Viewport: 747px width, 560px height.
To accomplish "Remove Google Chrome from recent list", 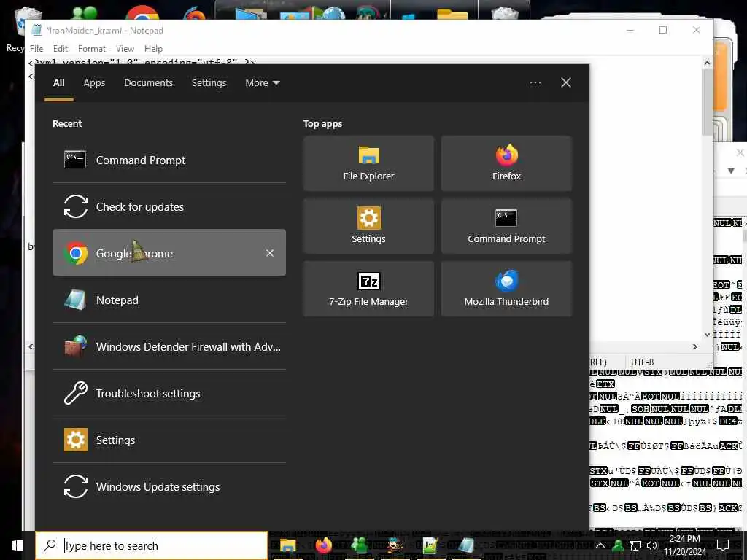I will 270,253.
